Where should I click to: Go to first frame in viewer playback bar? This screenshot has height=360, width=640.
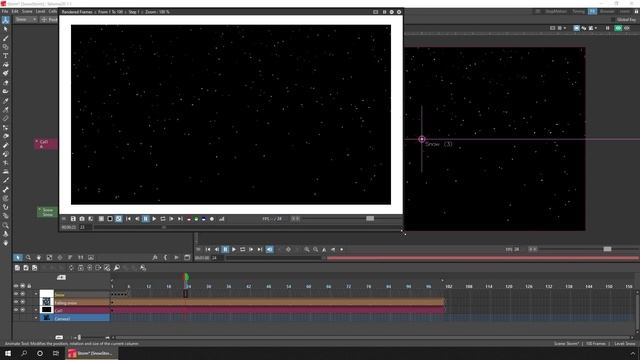(x=208, y=249)
